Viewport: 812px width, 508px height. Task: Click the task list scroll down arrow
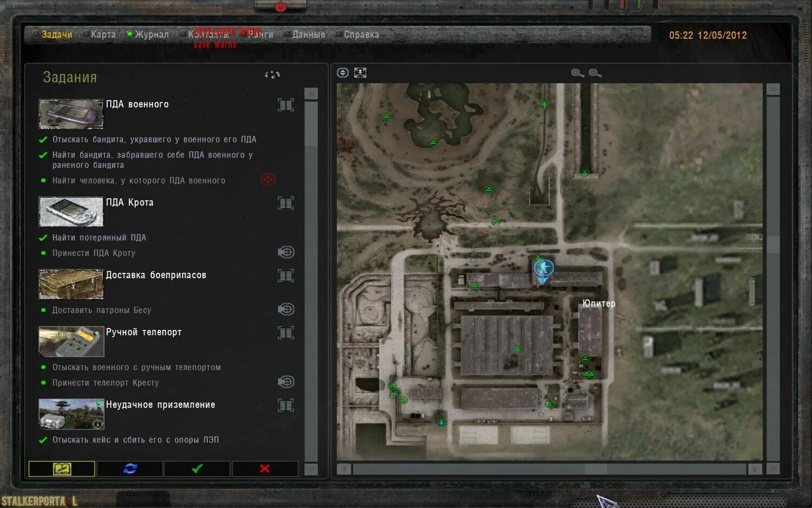(311, 469)
